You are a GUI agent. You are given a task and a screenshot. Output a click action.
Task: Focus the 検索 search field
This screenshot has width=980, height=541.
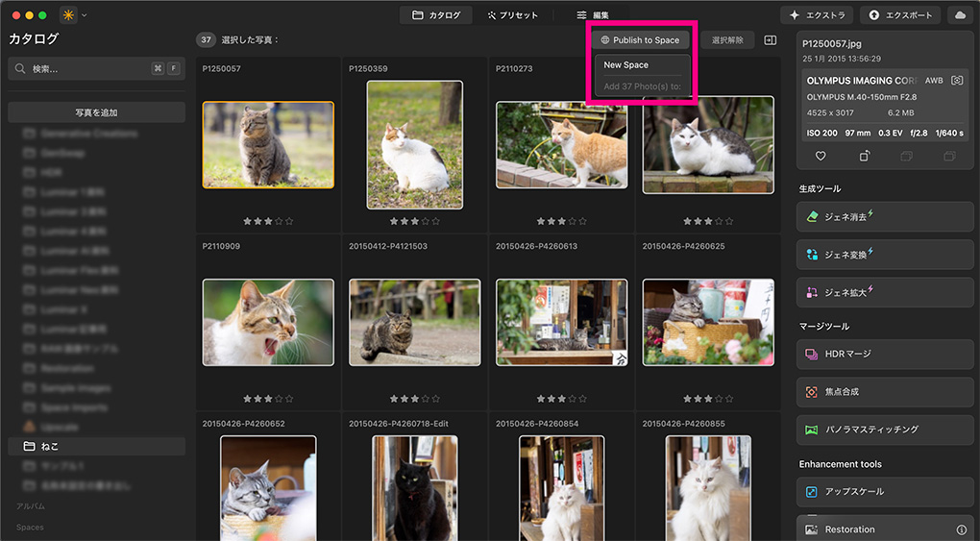point(96,69)
